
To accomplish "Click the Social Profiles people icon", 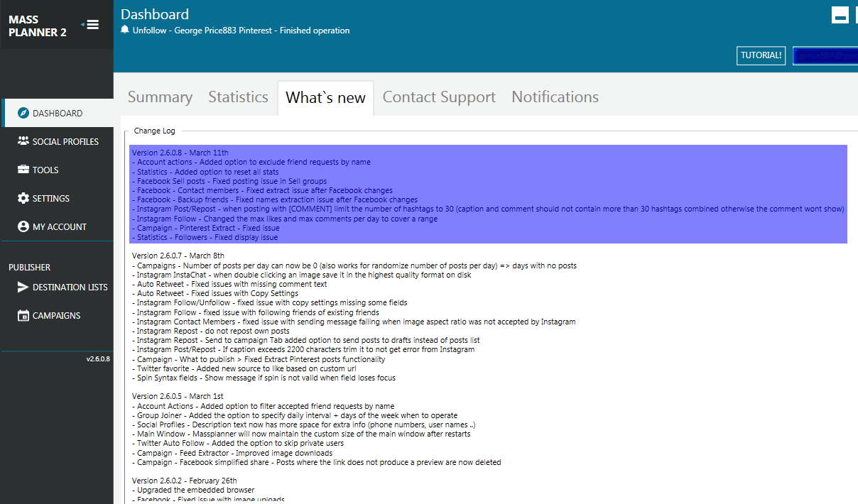I will 23,141.
